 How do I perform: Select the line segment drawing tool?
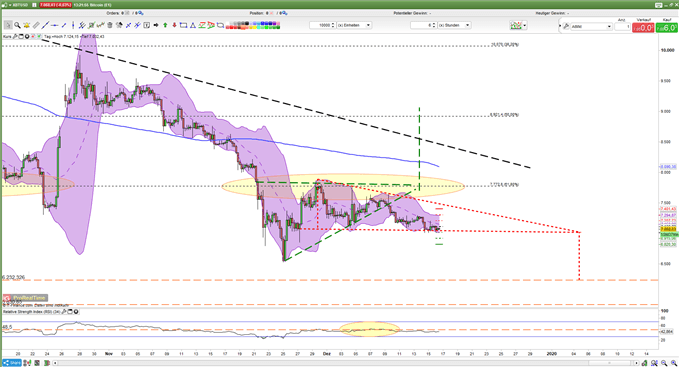pyautogui.click(x=64, y=25)
